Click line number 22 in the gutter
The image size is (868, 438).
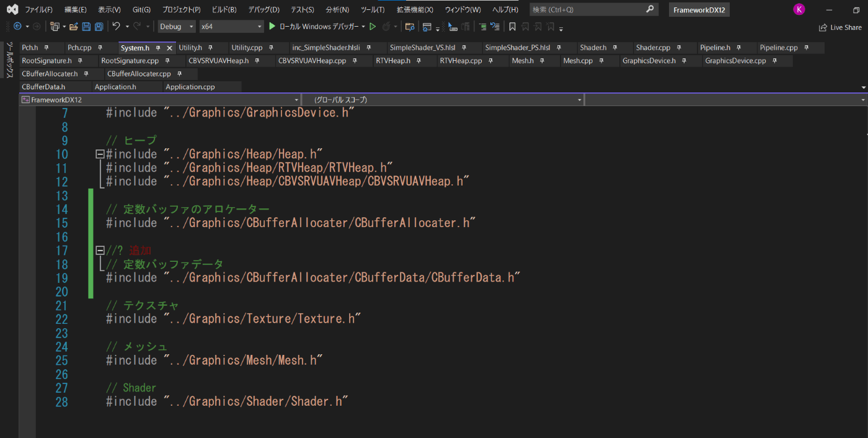tap(61, 319)
